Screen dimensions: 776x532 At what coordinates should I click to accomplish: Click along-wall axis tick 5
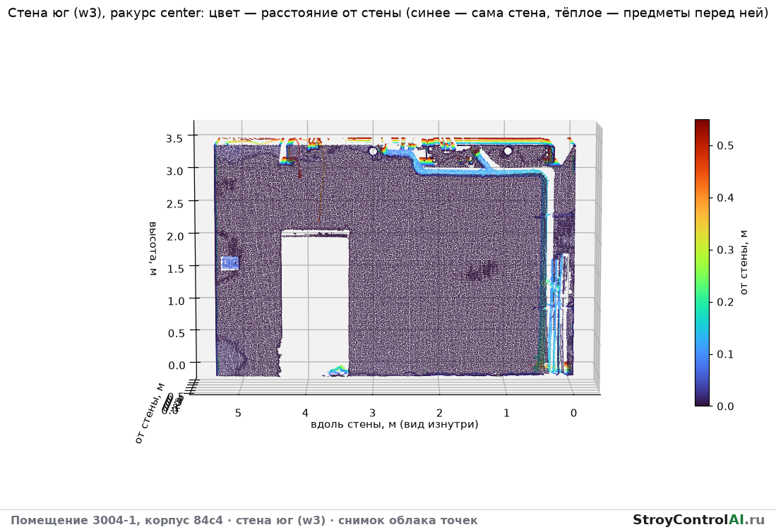tap(238, 413)
